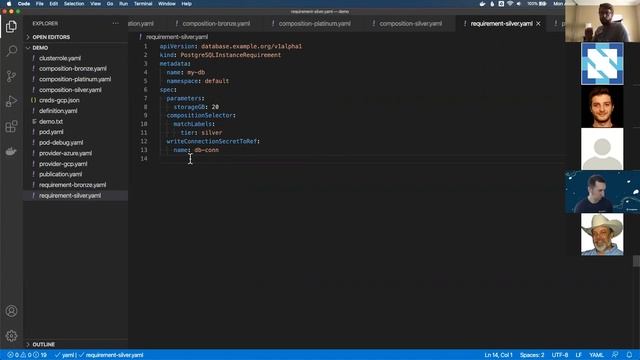Open the Source Control view
Image resolution: width=640 pixels, height=360 pixels.
(x=11, y=76)
